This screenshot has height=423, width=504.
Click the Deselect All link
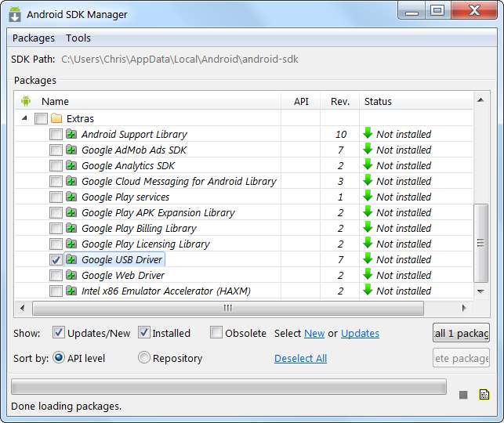click(300, 358)
